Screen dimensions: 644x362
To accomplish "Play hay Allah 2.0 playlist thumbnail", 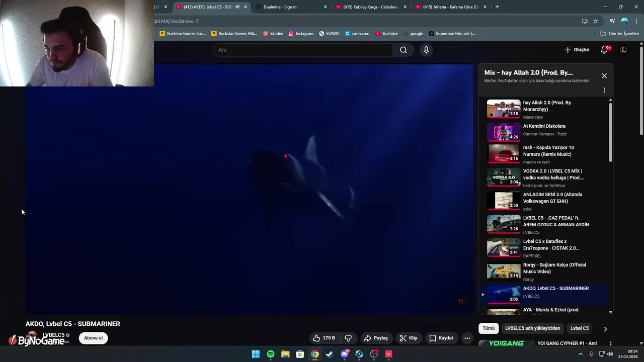I will 504,109.
